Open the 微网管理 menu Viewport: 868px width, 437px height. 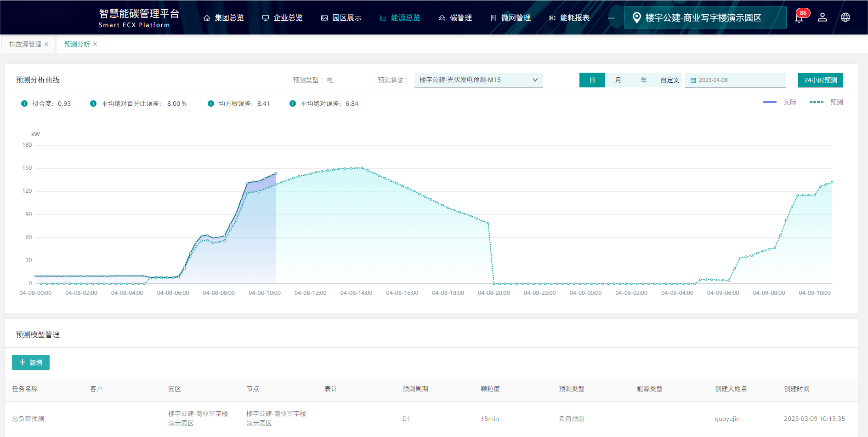click(511, 18)
